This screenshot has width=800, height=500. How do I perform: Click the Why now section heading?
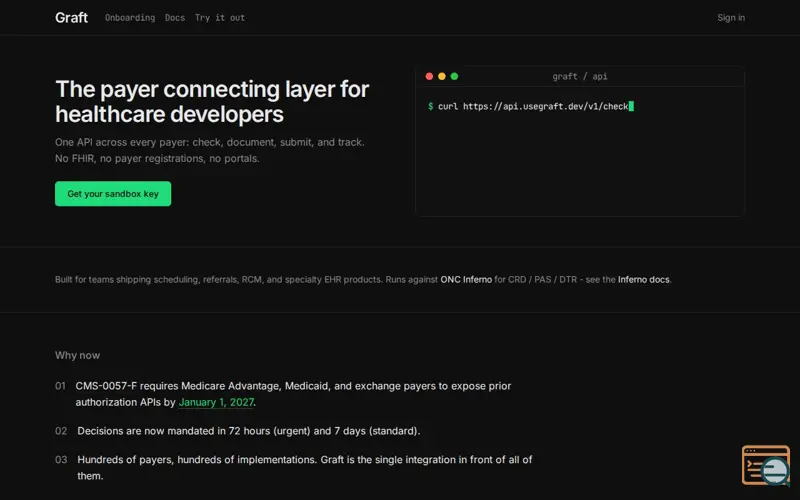tap(78, 355)
